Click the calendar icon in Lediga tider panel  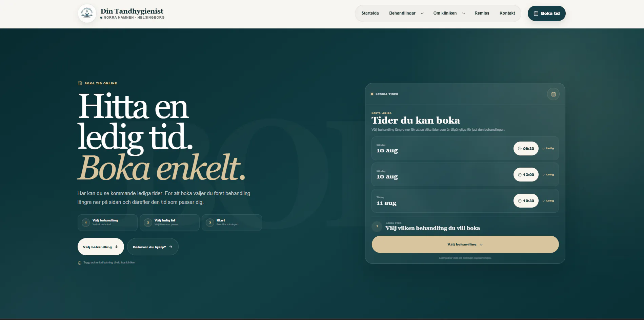tap(553, 94)
